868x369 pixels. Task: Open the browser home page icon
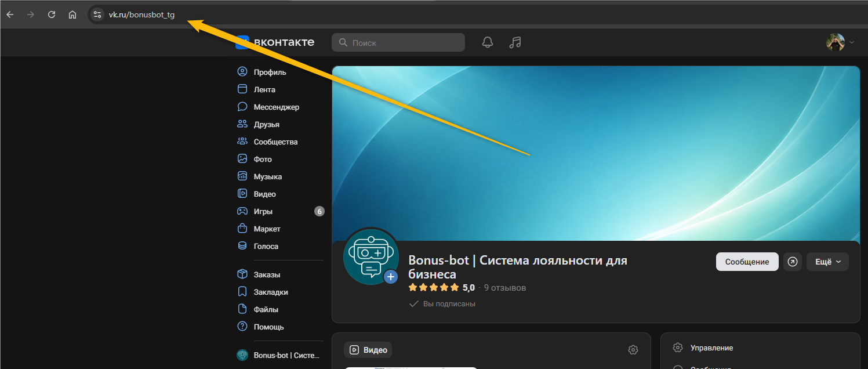72,15
